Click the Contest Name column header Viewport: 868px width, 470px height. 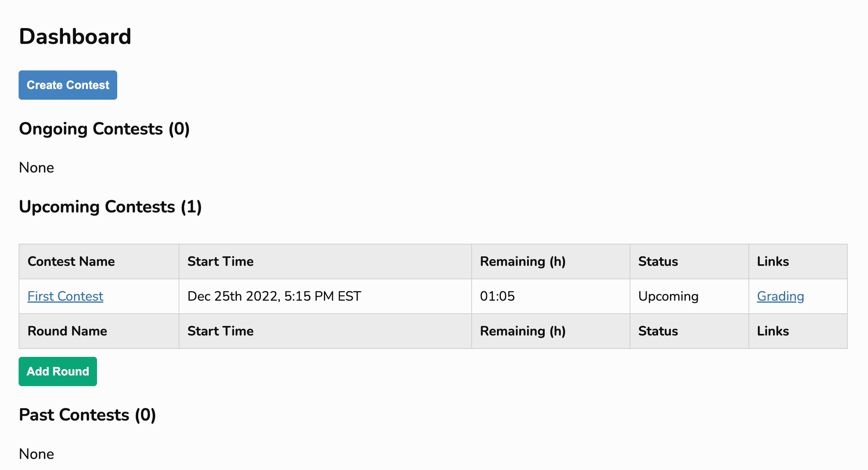pos(71,261)
